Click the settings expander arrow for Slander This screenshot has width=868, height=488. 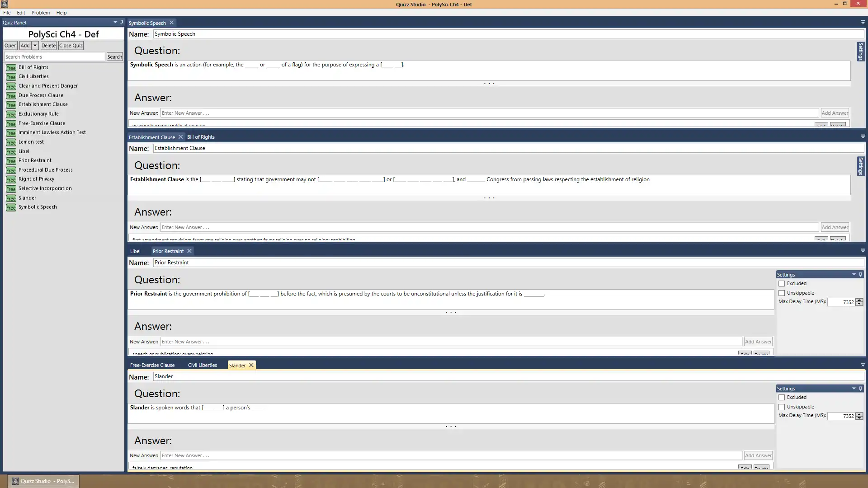(854, 388)
